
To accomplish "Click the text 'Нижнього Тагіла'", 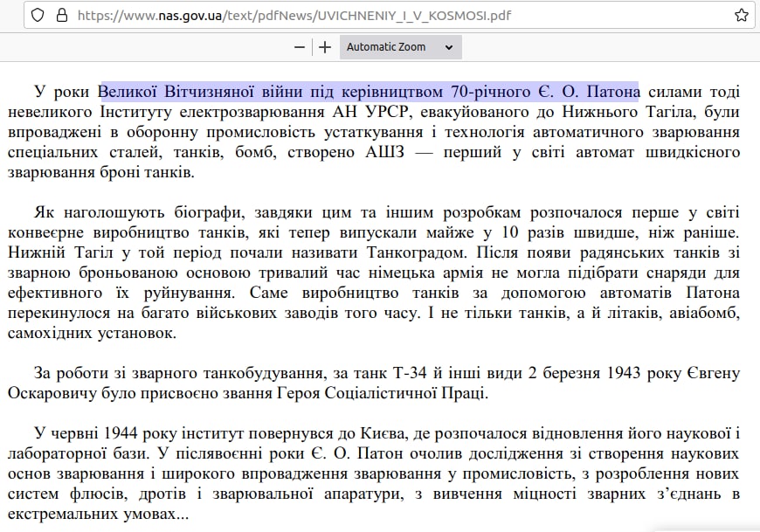I will tap(628, 112).
